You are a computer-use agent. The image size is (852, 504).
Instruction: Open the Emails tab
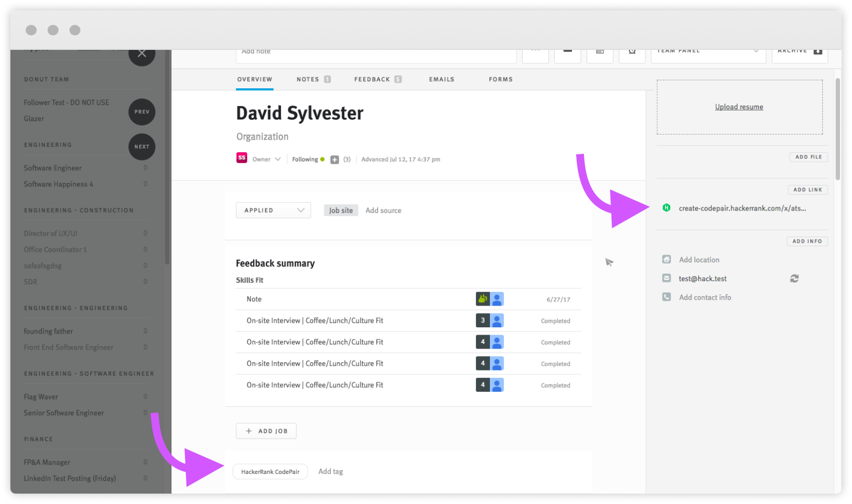(x=442, y=79)
